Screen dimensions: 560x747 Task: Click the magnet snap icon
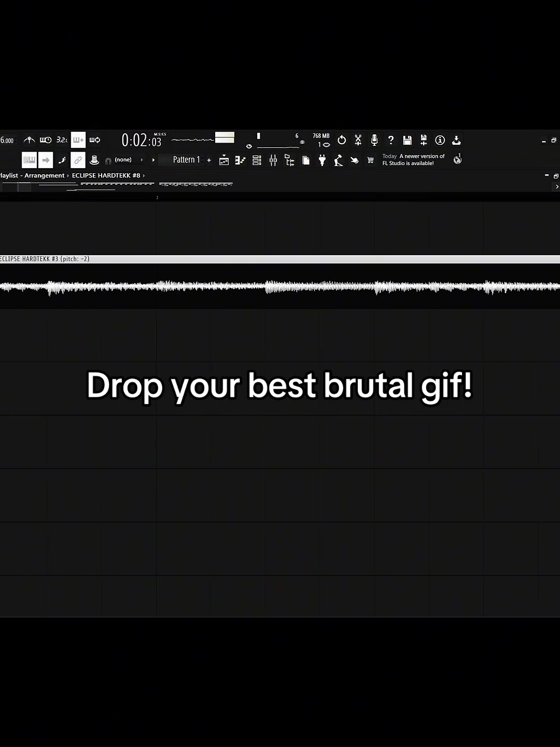108,161
